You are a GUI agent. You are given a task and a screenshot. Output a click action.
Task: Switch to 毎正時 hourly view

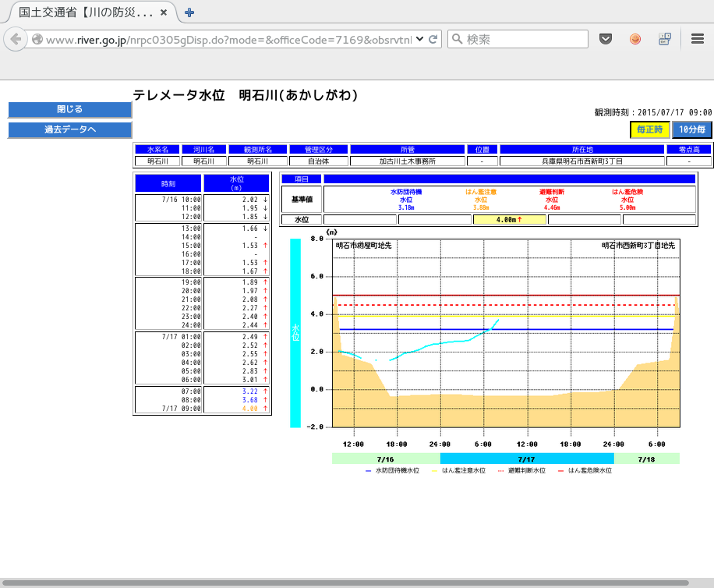pyautogui.click(x=650, y=129)
